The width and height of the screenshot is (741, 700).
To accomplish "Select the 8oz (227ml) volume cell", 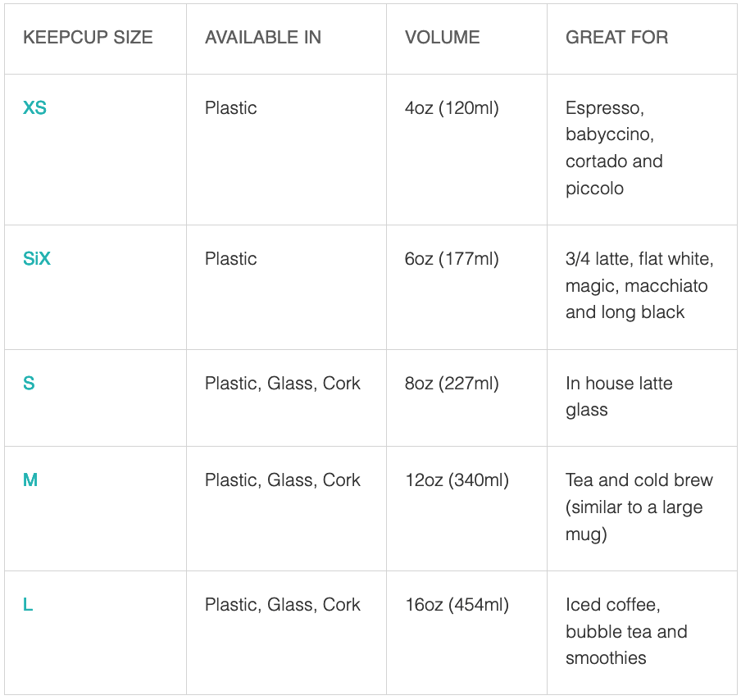I will [x=452, y=384].
